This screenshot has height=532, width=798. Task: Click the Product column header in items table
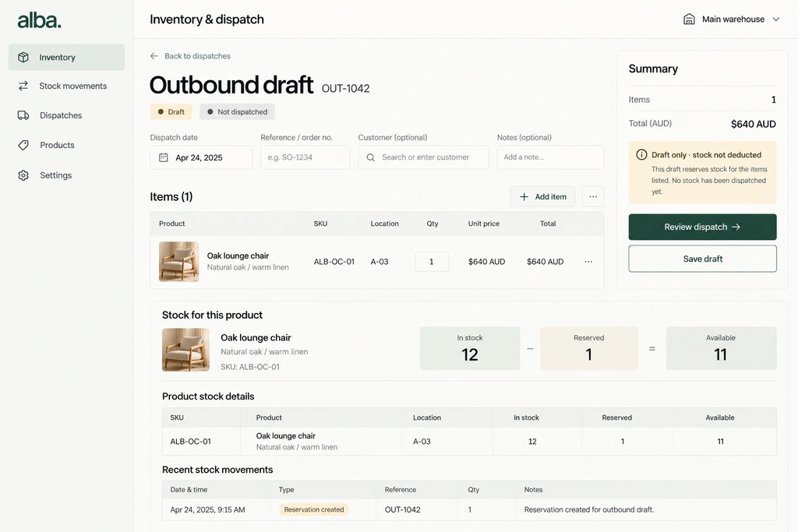[x=172, y=224]
